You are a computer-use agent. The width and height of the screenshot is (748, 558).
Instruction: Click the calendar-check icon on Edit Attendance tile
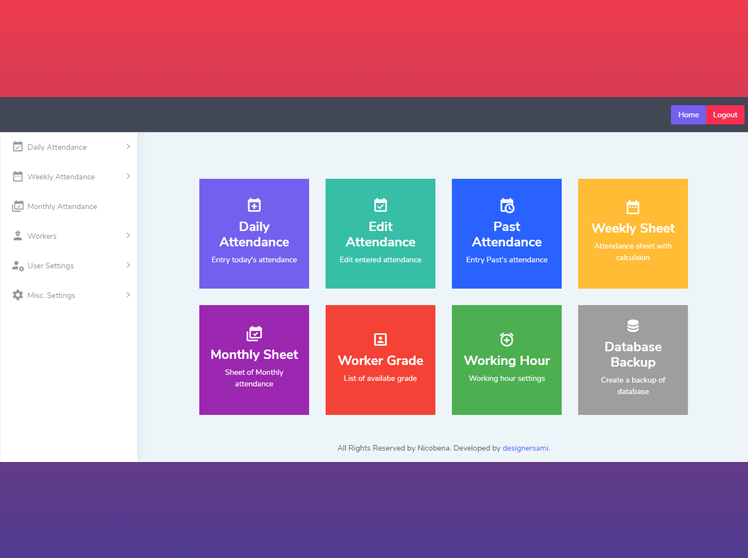click(x=380, y=205)
